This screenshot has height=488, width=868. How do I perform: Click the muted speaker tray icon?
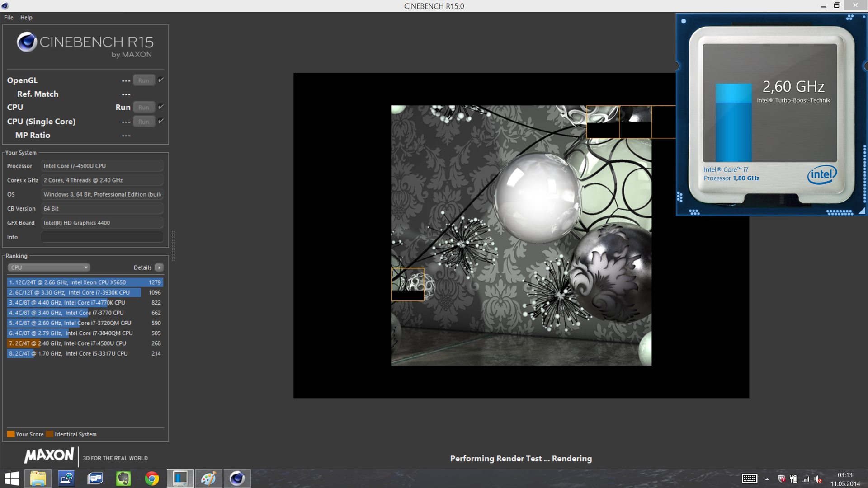818,479
